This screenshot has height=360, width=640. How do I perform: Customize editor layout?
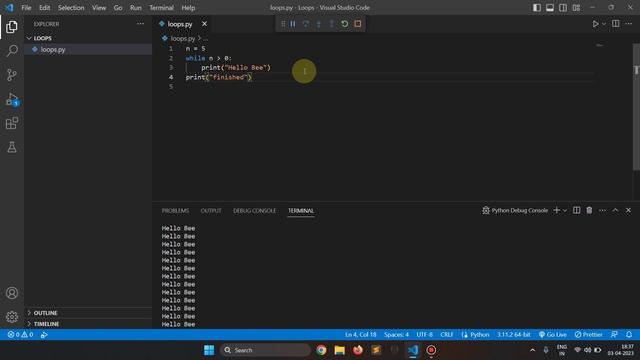point(576,8)
